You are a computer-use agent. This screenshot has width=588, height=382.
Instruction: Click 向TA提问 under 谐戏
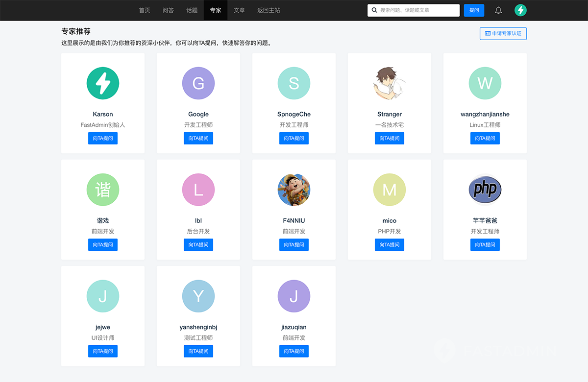pyautogui.click(x=103, y=244)
